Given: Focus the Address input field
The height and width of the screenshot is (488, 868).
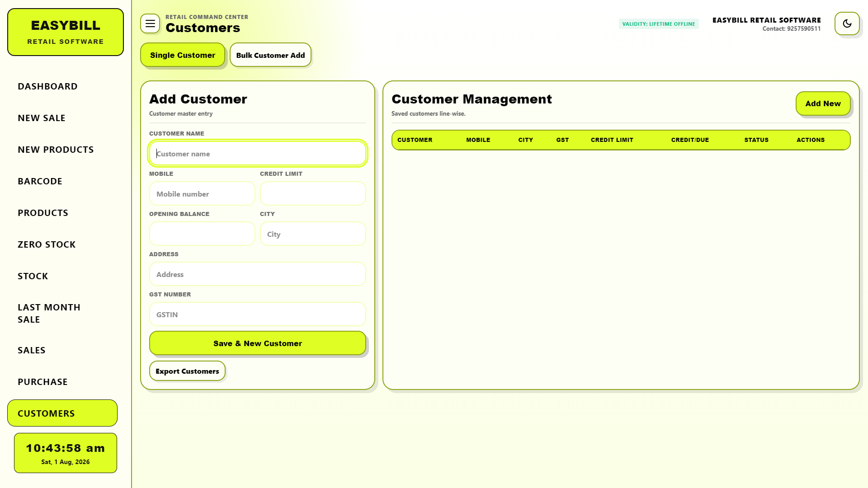Looking at the screenshot, I should tap(258, 274).
